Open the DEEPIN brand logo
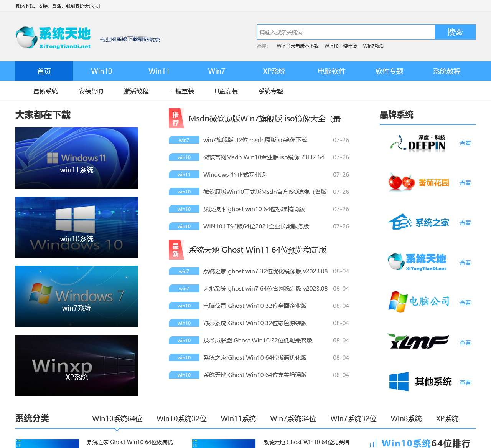The image size is (491, 448). [x=418, y=143]
